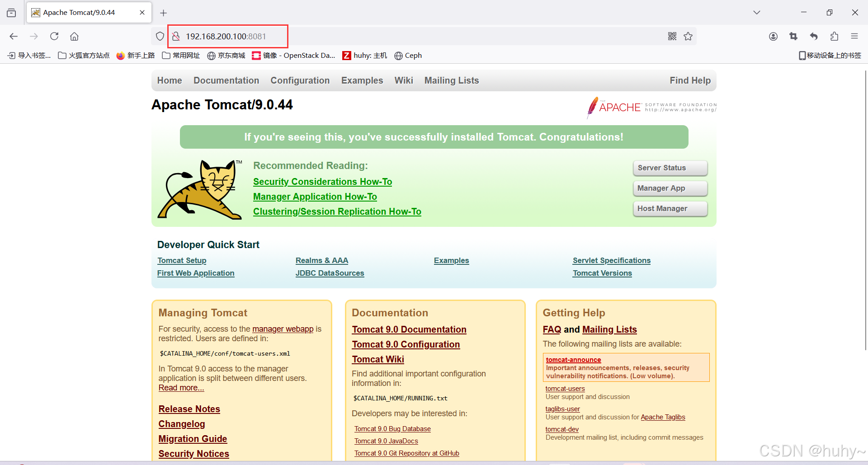Open the 镜像 - OpenStack bookmark
Screen dimensions: 868x465
(x=294, y=56)
